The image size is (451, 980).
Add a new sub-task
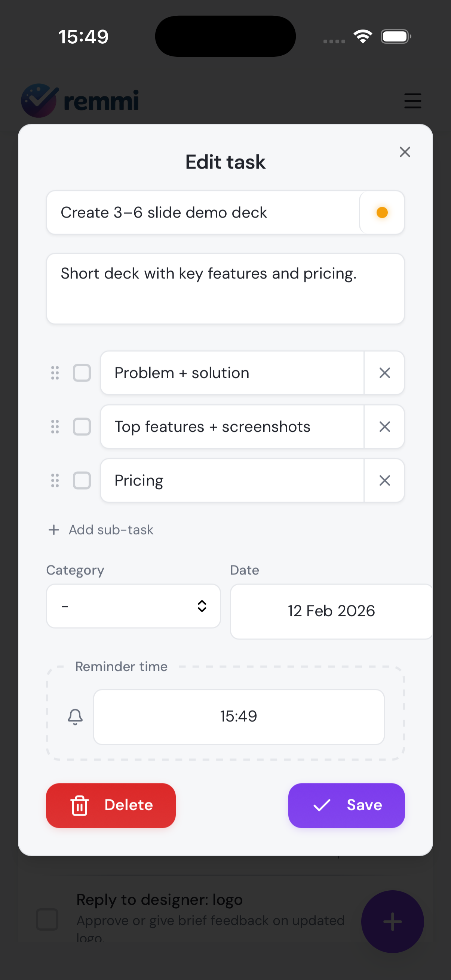[101, 530]
